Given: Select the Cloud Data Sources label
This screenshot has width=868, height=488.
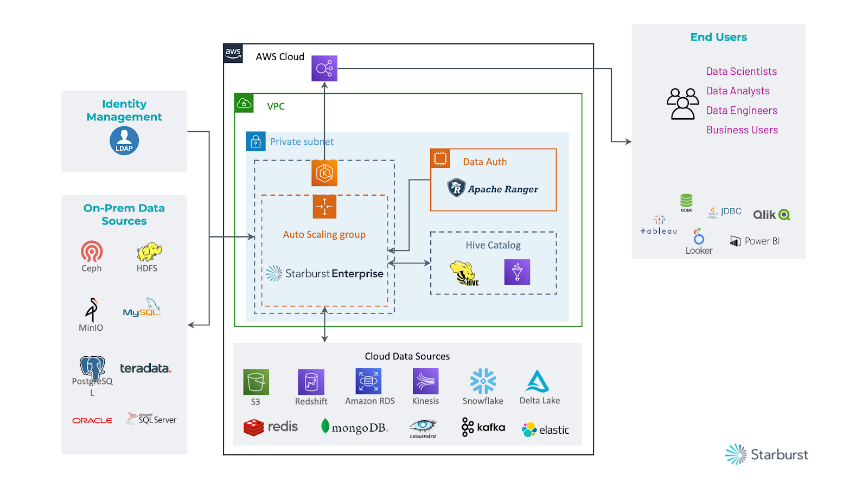Looking at the screenshot, I should (407, 356).
